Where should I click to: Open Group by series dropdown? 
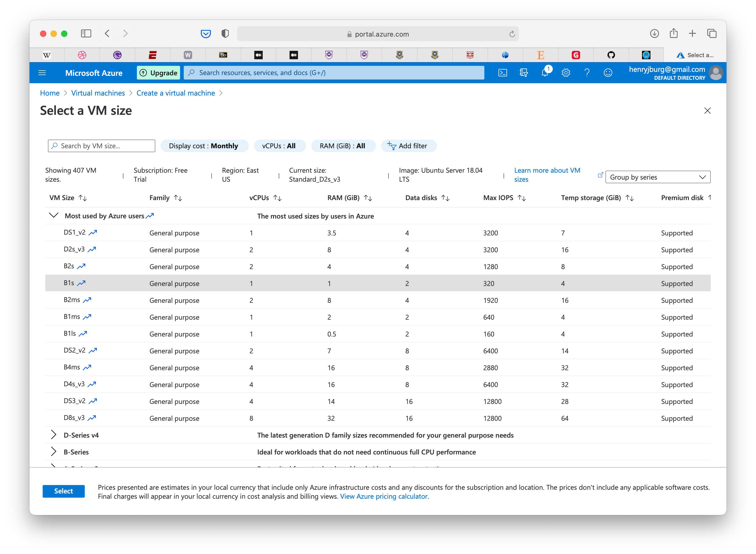pos(658,177)
